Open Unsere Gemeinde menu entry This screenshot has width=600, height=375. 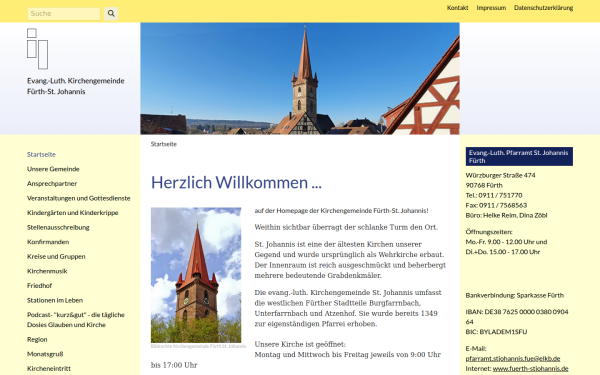[53, 169]
